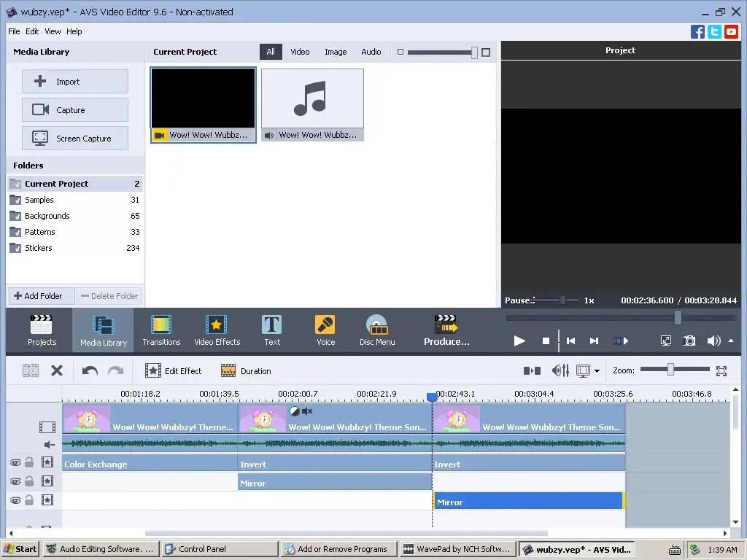Viewport: 747px width, 560px height.
Task: Open the Twitter icon link
Action: (x=714, y=32)
